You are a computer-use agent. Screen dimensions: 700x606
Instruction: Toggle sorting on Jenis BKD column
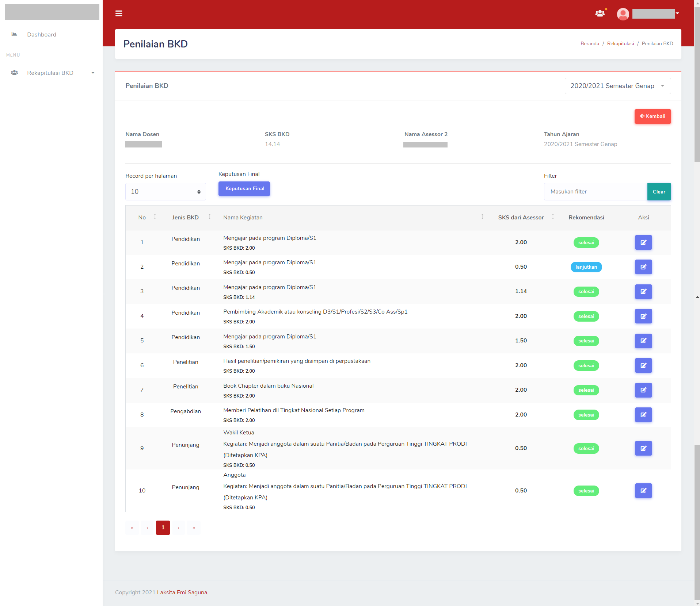(210, 217)
